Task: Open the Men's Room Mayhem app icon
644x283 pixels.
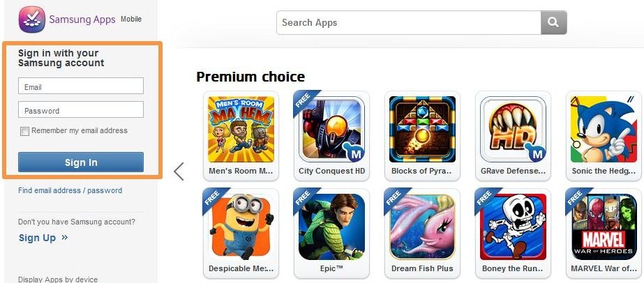Action: click(241, 129)
